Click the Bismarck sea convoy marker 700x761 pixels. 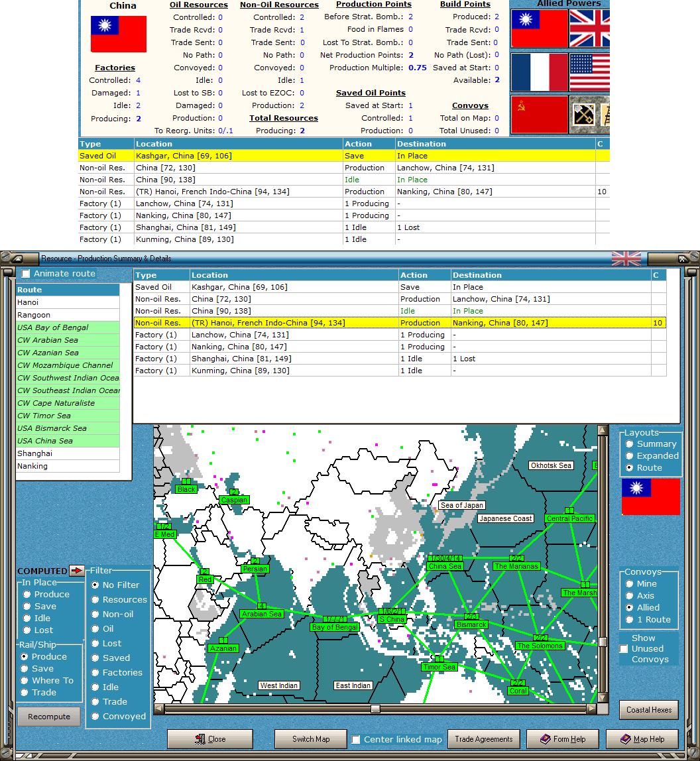[471, 624]
